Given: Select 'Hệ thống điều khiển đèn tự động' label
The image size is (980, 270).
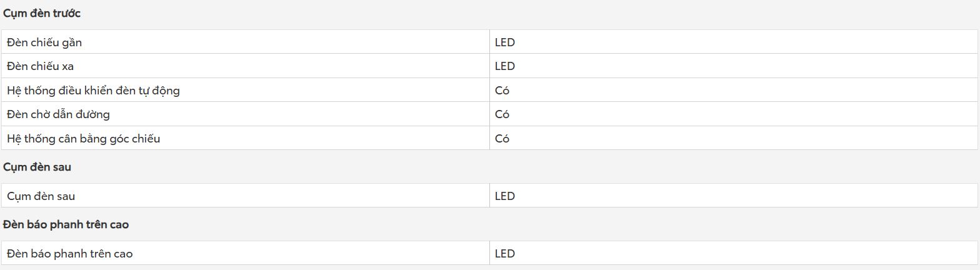Looking at the screenshot, I should [x=94, y=91].
